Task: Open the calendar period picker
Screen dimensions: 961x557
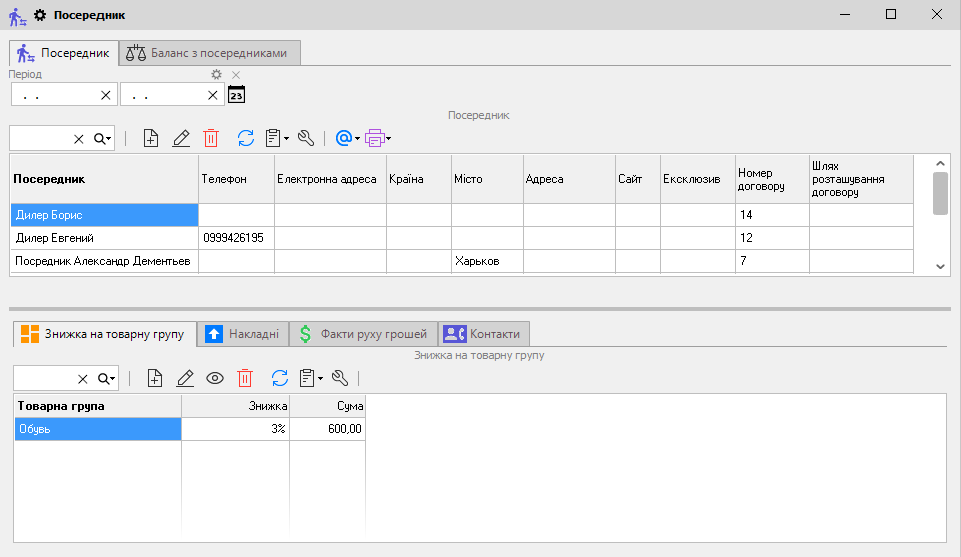Action: click(236, 95)
